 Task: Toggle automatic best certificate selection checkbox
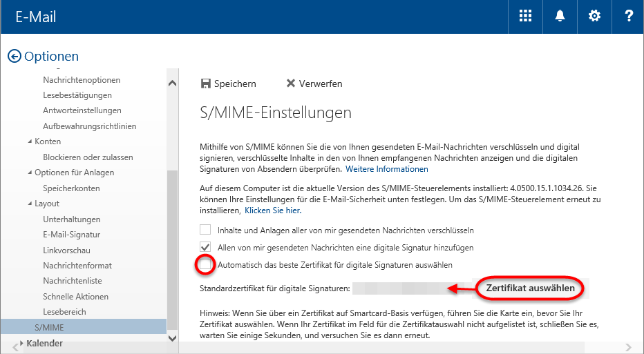(205, 264)
